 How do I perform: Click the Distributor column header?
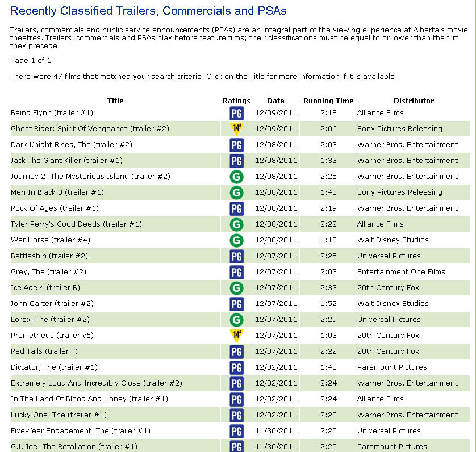[414, 101]
